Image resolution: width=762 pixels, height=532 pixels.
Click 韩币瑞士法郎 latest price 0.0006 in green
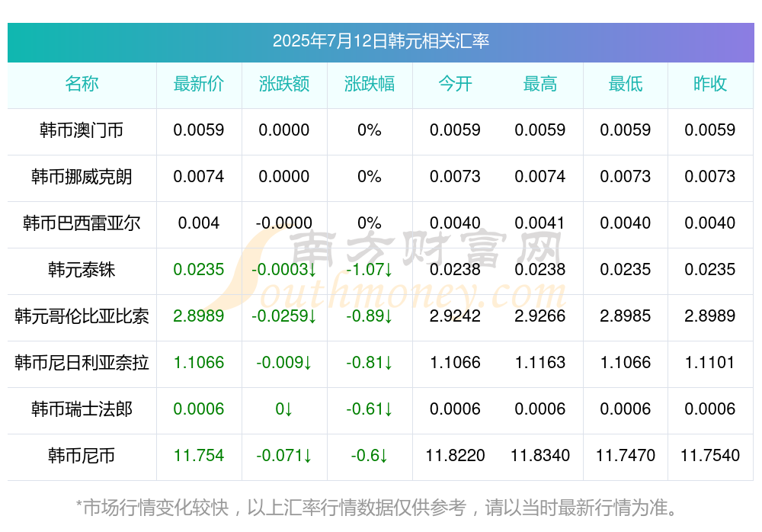[199, 409]
